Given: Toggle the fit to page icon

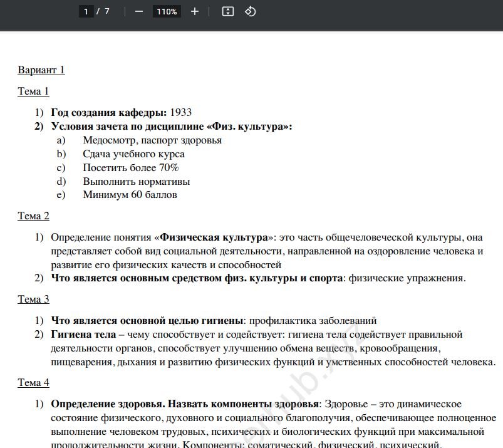Looking at the screenshot, I should click(228, 11).
